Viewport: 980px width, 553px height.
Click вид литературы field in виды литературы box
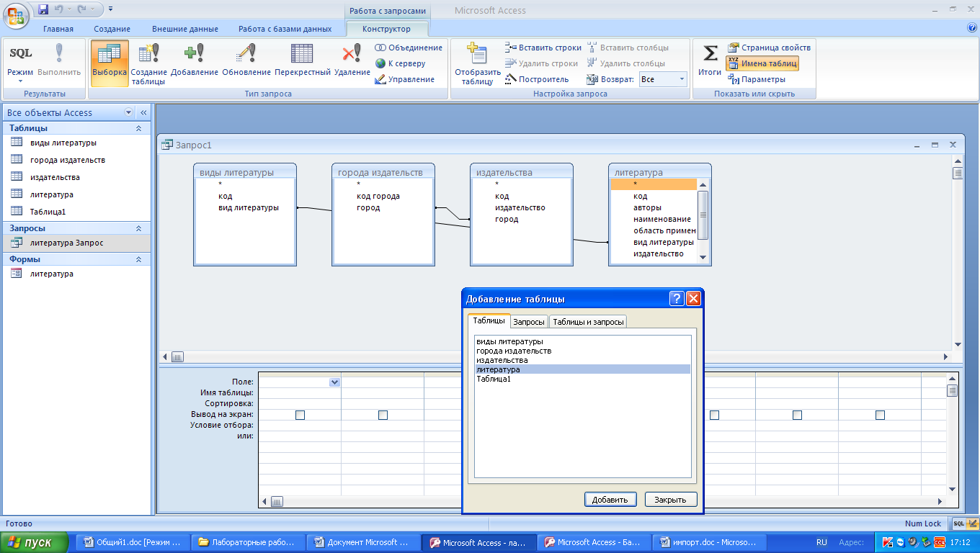(248, 207)
